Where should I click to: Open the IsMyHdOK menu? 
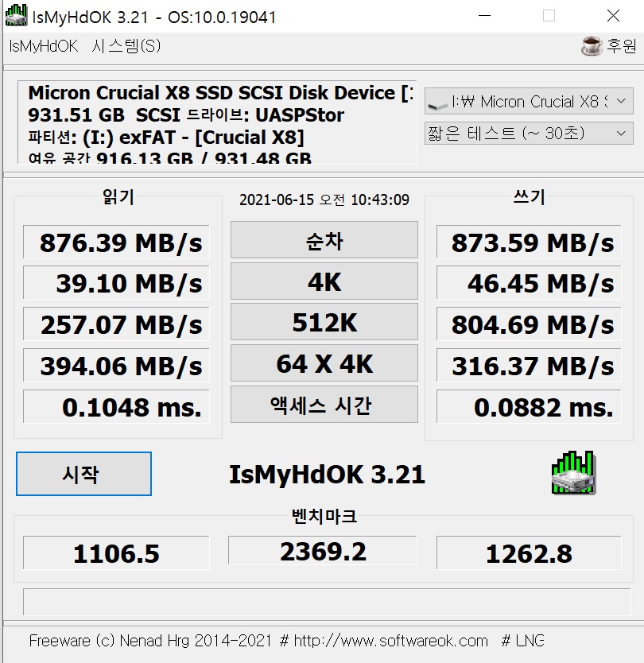point(44,46)
